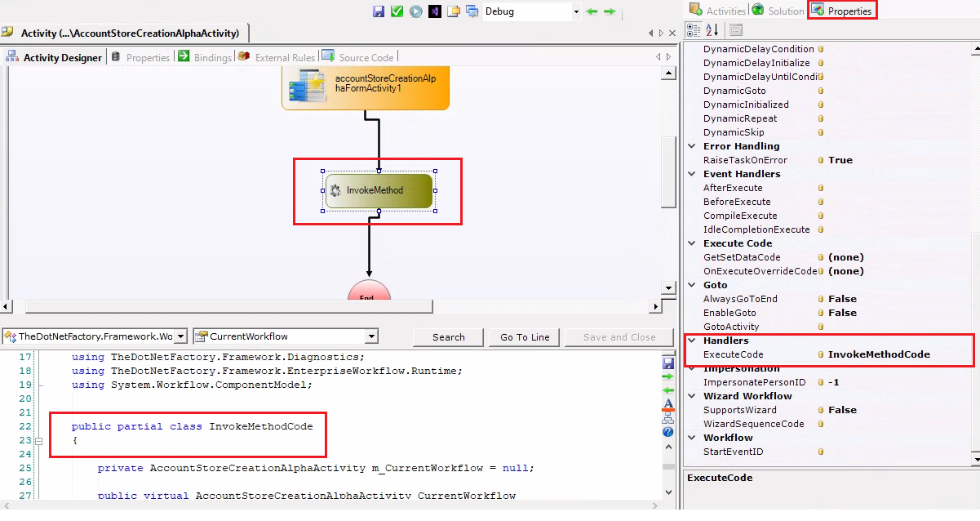The image size is (980, 521).
Task: Collapse the Handlers property category
Action: pos(693,341)
